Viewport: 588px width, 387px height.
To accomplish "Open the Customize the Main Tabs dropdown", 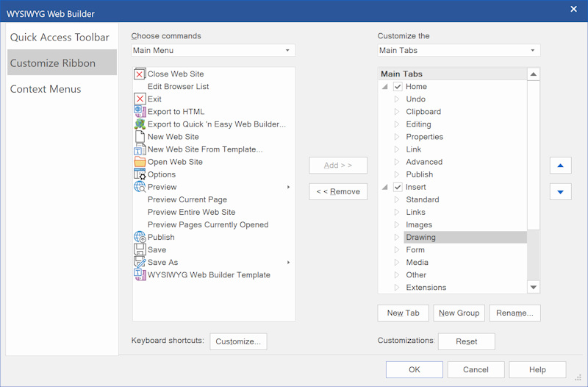I will click(459, 51).
